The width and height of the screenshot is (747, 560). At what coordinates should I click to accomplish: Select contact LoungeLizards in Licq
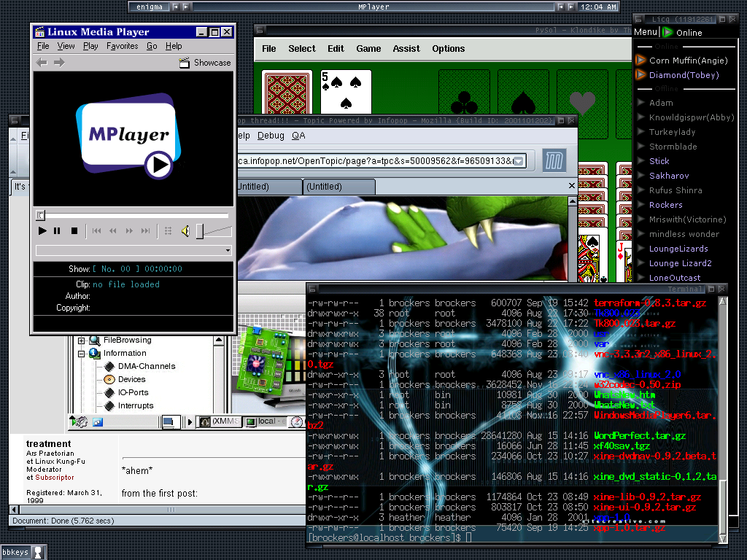[x=678, y=249]
